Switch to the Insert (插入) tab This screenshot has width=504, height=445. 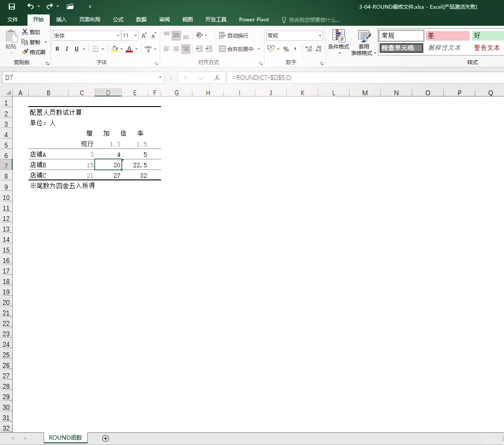coord(61,20)
